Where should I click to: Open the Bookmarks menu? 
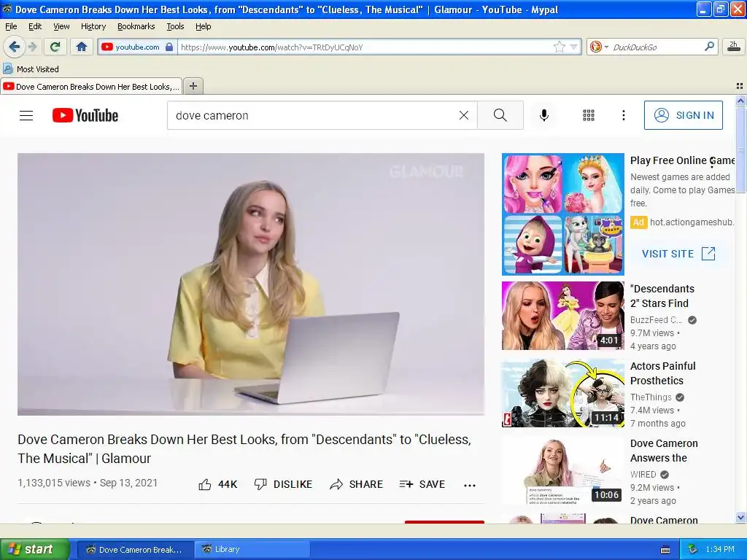(136, 26)
